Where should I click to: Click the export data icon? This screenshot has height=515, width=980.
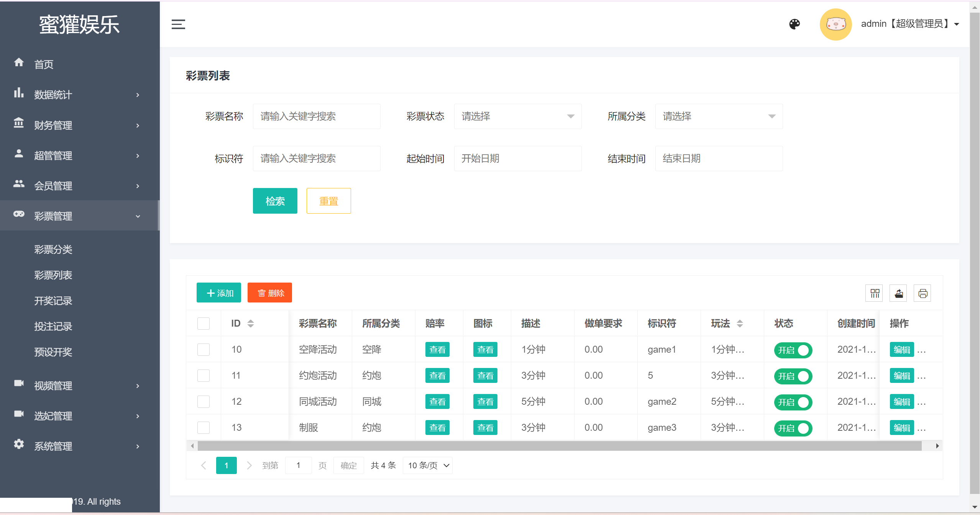[x=898, y=293]
